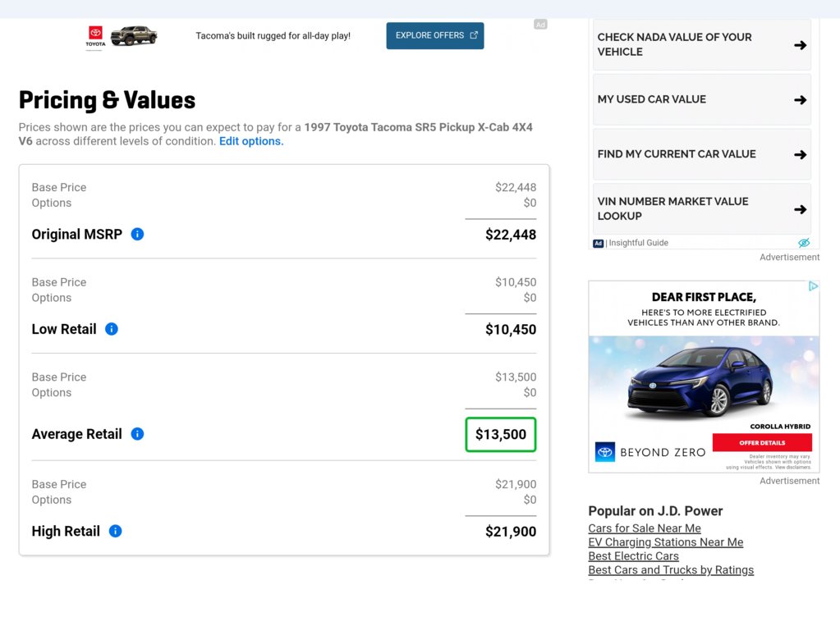Click the Ad badge on top banner

point(540,25)
